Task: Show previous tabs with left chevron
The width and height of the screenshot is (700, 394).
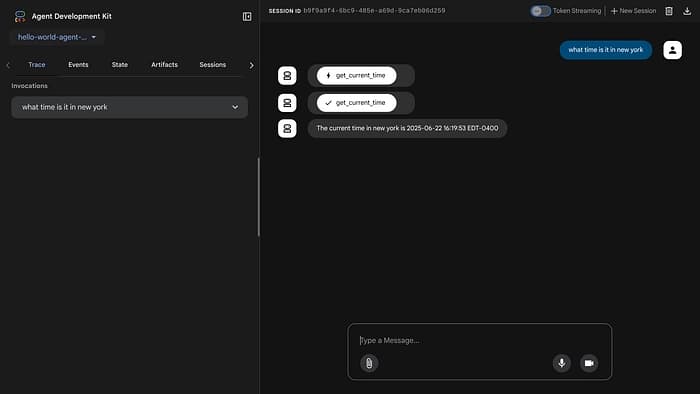Action: click(8, 65)
